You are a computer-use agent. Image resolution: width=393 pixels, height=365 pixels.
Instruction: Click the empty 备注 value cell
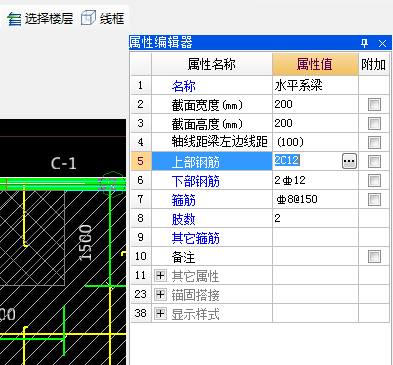[315, 256]
